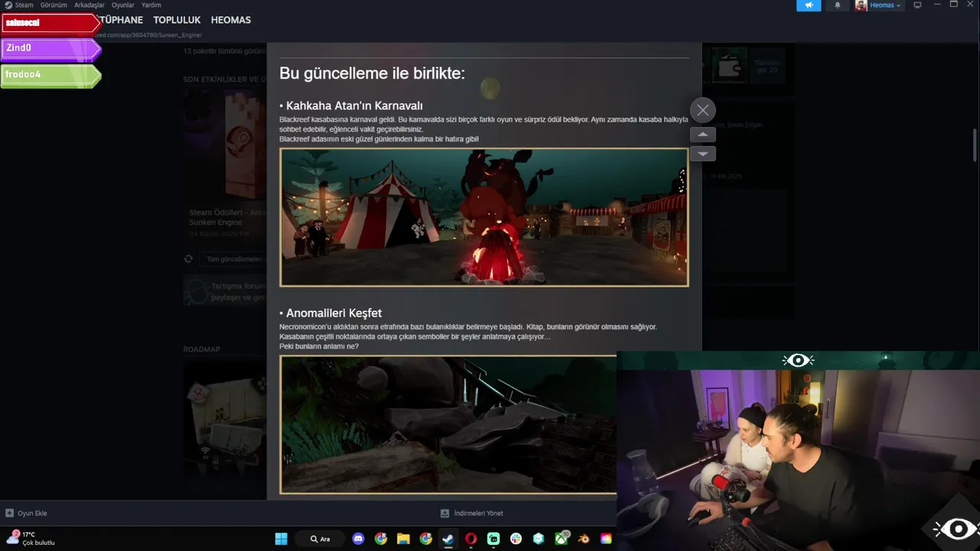Close the update news popup

coord(703,110)
